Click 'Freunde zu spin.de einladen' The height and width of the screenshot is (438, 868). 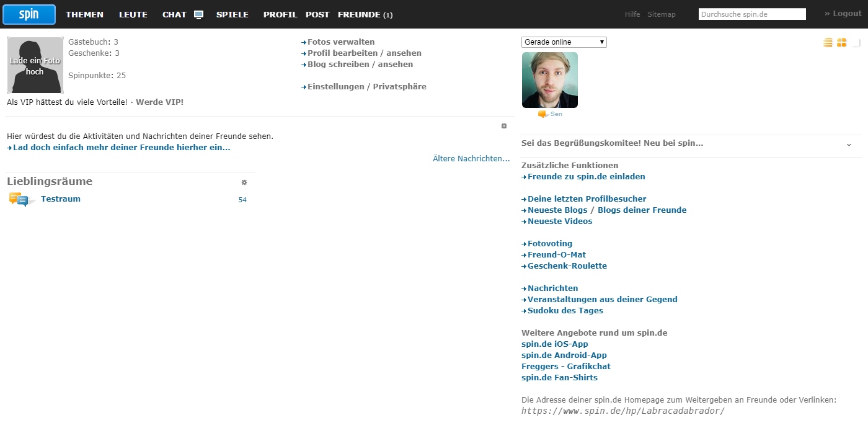point(587,177)
